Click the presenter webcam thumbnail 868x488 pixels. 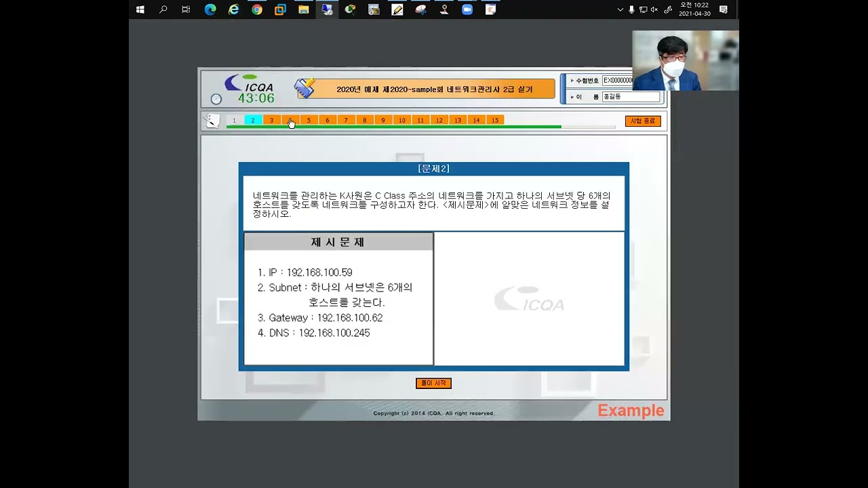pyautogui.click(x=686, y=60)
